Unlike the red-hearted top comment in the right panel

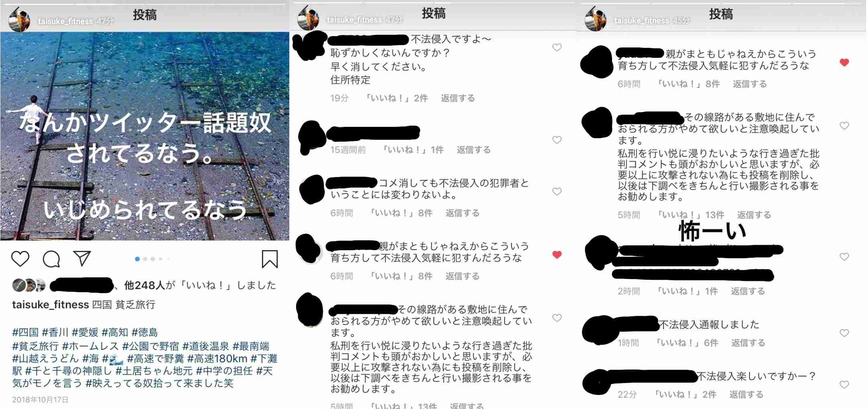click(x=844, y=62)
